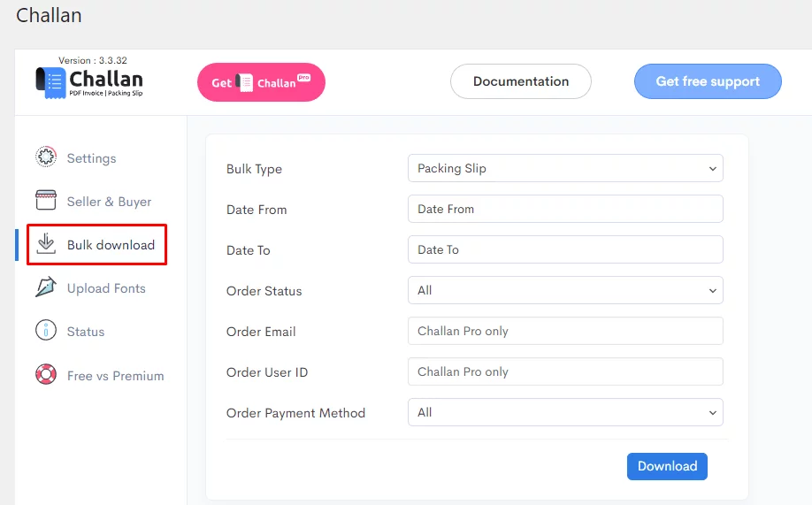Expand the Bulk Type Packing Slip dropdown
The image size is (812, 505).
click(x=565, y=168)
